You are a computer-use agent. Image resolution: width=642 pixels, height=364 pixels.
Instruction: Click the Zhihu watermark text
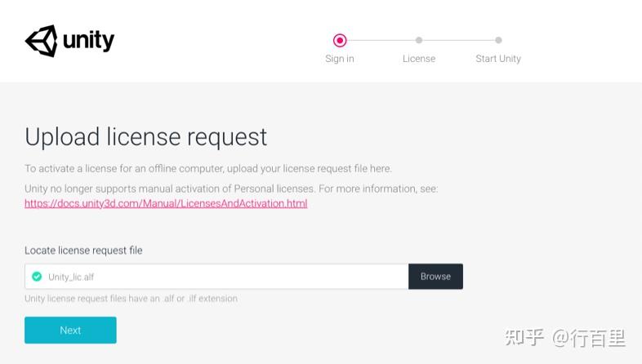click(x=565, y=337)
